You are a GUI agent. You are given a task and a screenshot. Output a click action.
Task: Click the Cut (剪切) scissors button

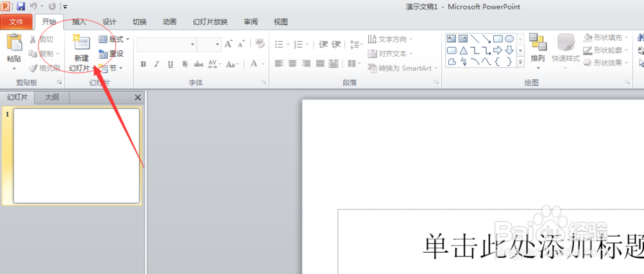(x=41, y=39)
